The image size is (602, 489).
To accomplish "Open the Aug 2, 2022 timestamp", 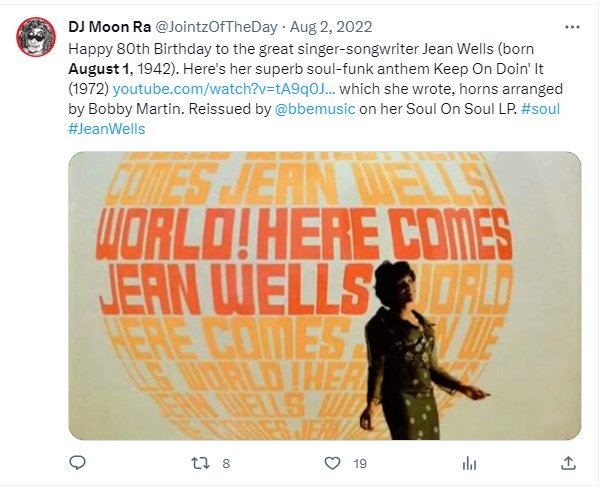I will (x=331, y=27).
